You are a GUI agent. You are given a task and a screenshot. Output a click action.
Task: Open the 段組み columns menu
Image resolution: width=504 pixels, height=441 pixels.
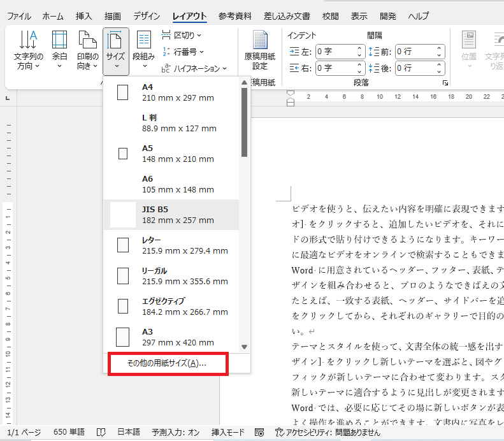(x=143, y=50)
